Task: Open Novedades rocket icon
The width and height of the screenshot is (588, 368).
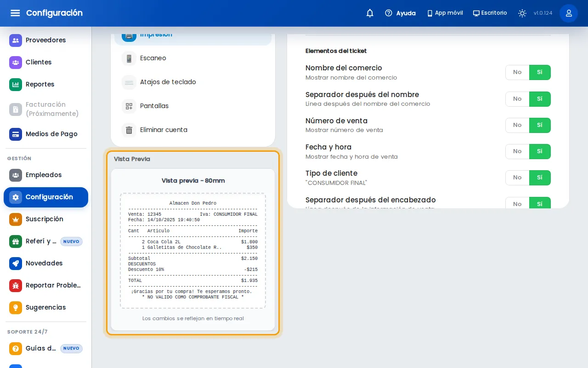Action: [16, 263]
